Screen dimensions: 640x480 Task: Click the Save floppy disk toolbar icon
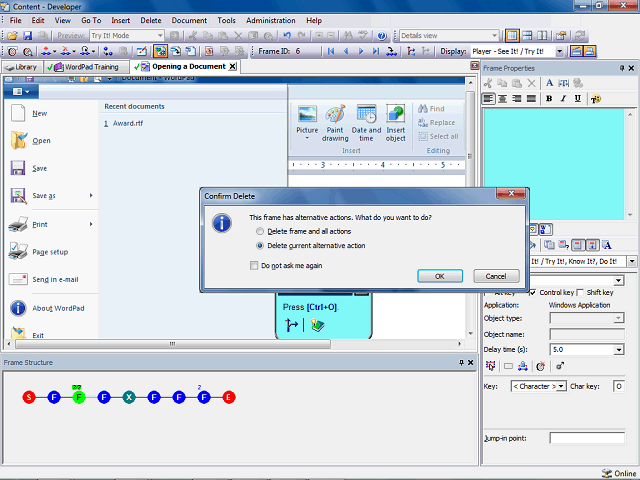coord(27,36)
